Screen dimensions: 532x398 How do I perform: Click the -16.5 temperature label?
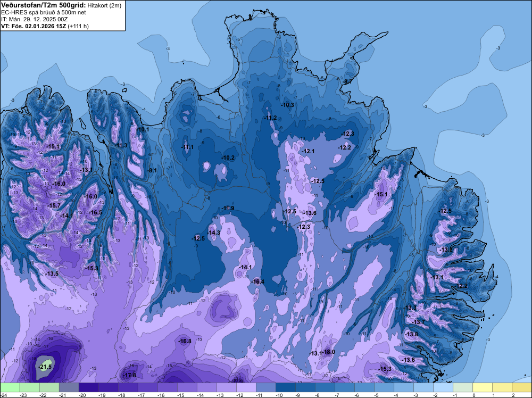96,213
